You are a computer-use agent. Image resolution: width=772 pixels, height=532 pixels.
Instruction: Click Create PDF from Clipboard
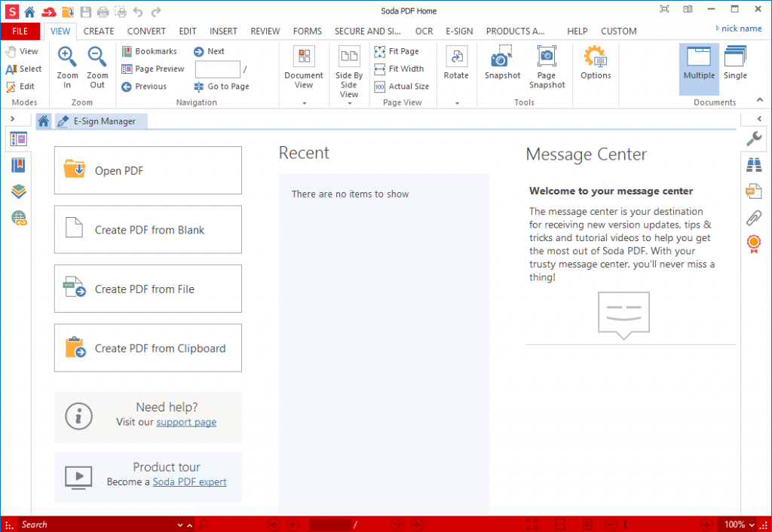(x=148, y=348)
